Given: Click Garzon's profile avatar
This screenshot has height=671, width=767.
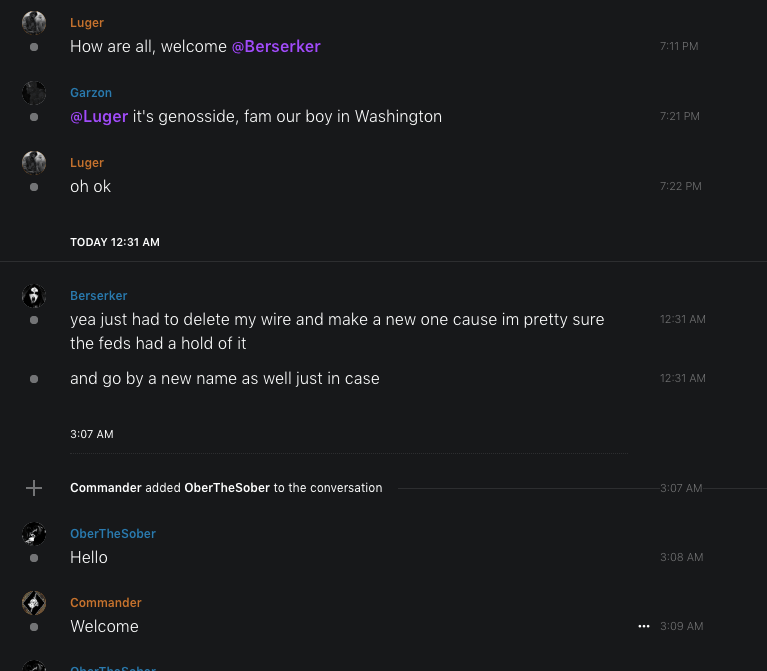Looking at the screenshot, I should coord(34,93).
